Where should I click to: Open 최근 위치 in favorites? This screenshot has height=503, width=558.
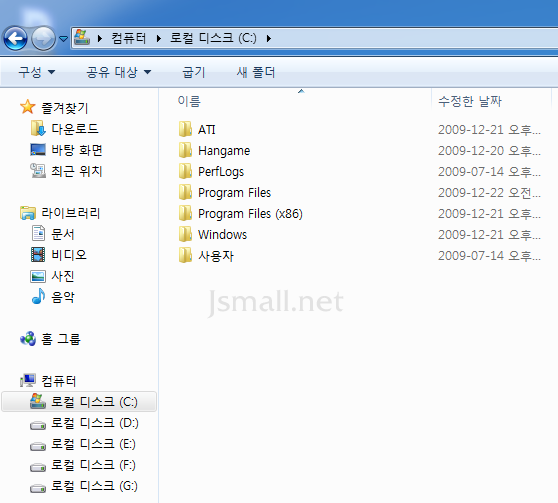tap(77, 171)
